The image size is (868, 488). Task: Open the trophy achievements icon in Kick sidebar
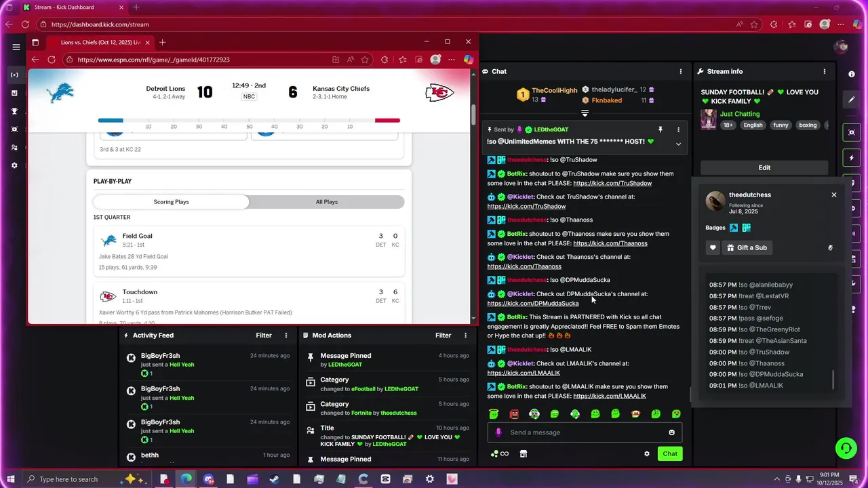(x=14, y=111)
